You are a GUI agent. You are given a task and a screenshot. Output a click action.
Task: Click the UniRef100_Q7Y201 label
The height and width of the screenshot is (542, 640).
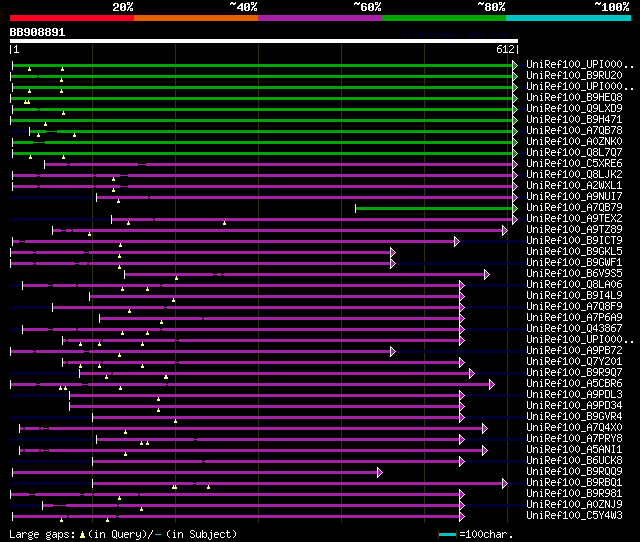(x=574, y=362)
